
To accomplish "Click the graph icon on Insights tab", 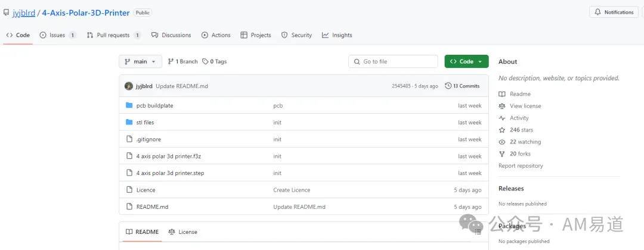I will click(x=326, y=35).
